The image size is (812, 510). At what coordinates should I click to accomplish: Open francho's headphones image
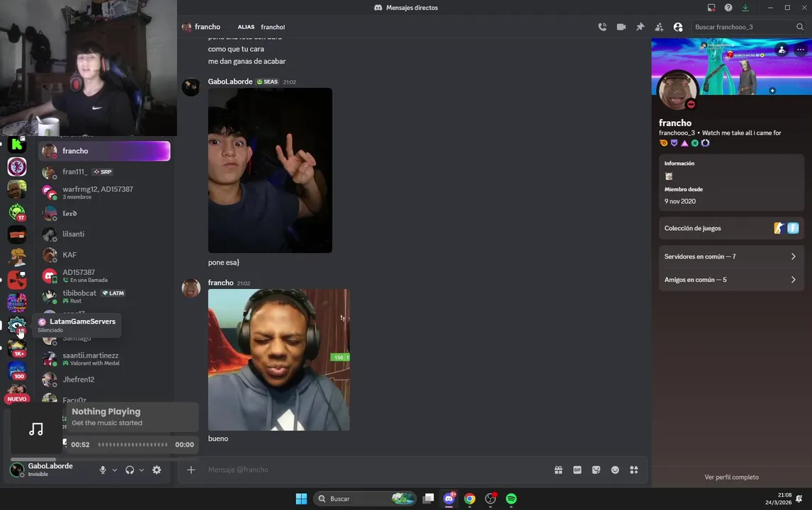[x=278, y=360]
